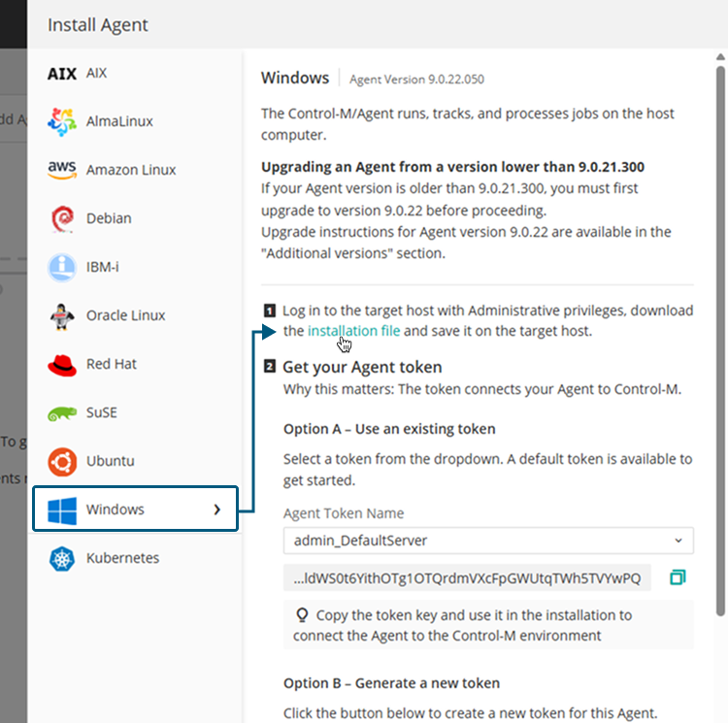The height and width of the screenshot is (723, 728).
Task: Click the AIX platform icon
Action: (61, 73)
